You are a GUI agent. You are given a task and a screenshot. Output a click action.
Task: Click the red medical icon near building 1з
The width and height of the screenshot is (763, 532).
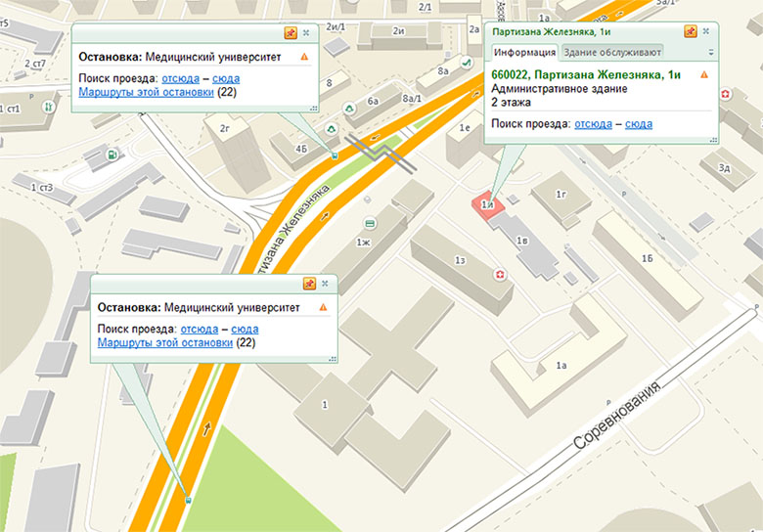tap(502, 278)
